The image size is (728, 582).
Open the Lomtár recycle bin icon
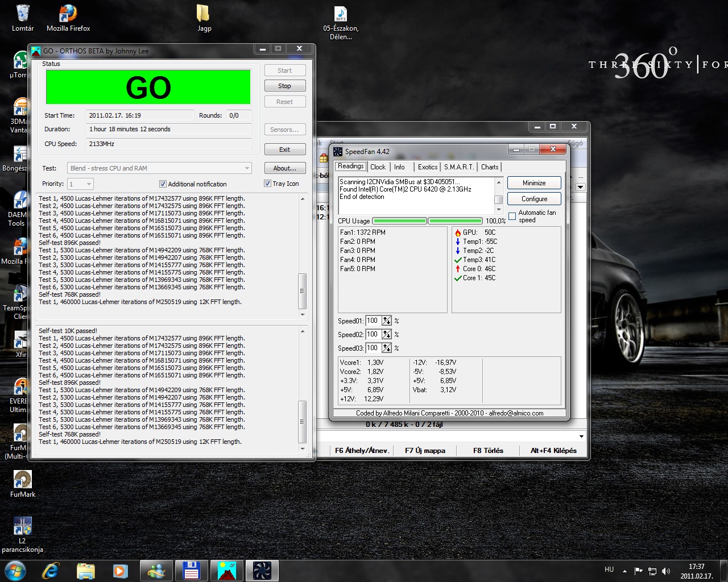(23, 18)
